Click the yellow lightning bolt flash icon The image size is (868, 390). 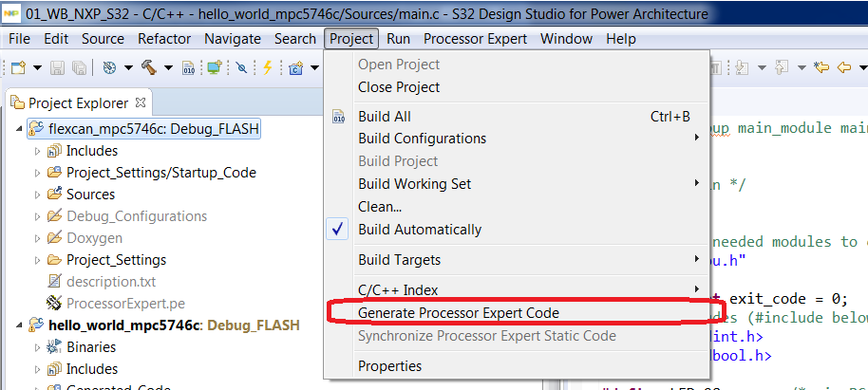click(268, 67)
